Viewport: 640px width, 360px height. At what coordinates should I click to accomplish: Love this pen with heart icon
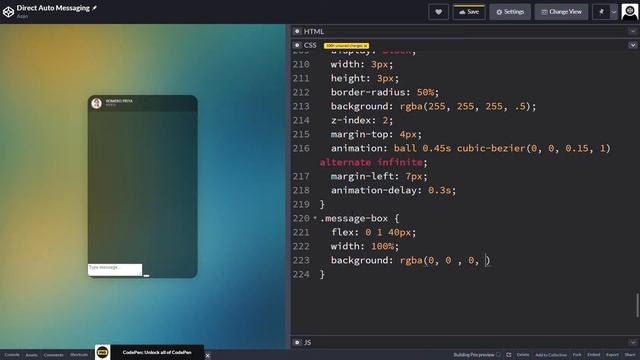click(x=438, y=12)
